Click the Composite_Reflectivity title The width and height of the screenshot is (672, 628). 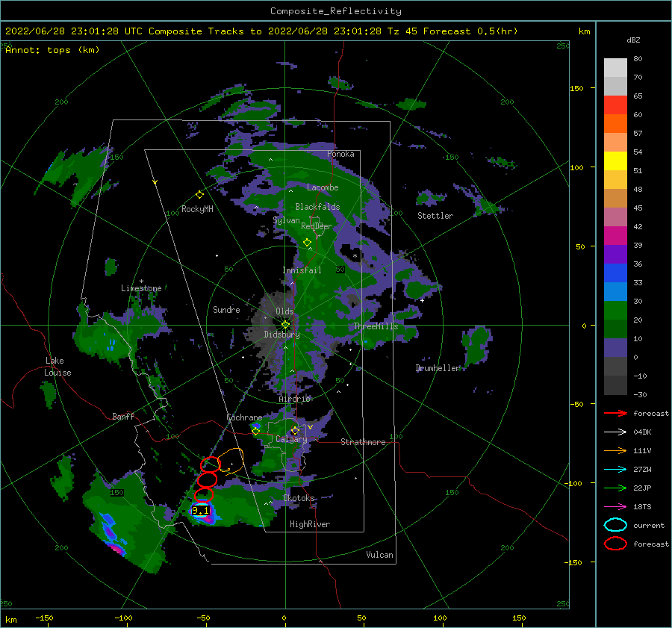pos(336,11)
